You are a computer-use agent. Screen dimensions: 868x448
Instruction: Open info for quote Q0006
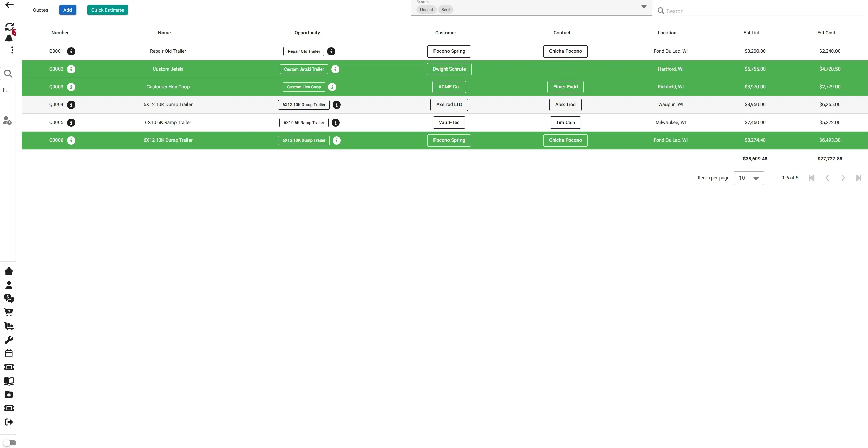pyautogui.click(x=71, y=140)
